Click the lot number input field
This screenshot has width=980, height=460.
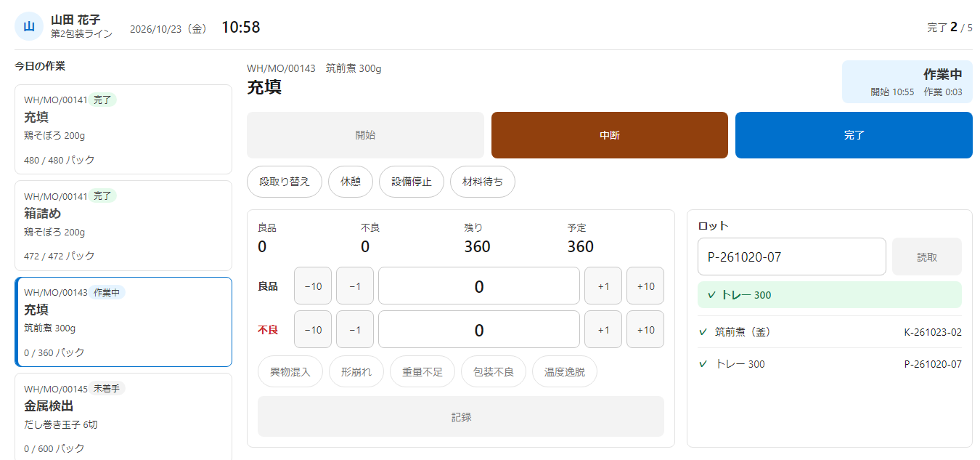[x=792, y=257]
